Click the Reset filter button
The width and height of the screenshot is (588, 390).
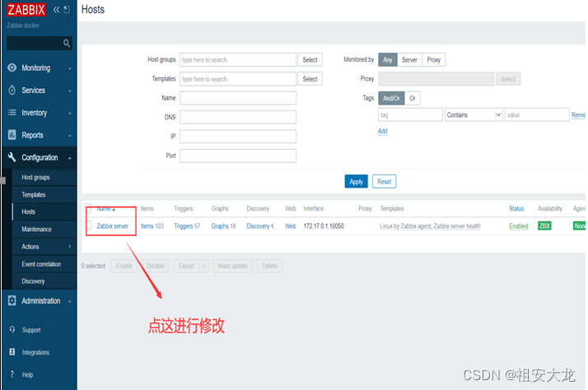[384, 182]
